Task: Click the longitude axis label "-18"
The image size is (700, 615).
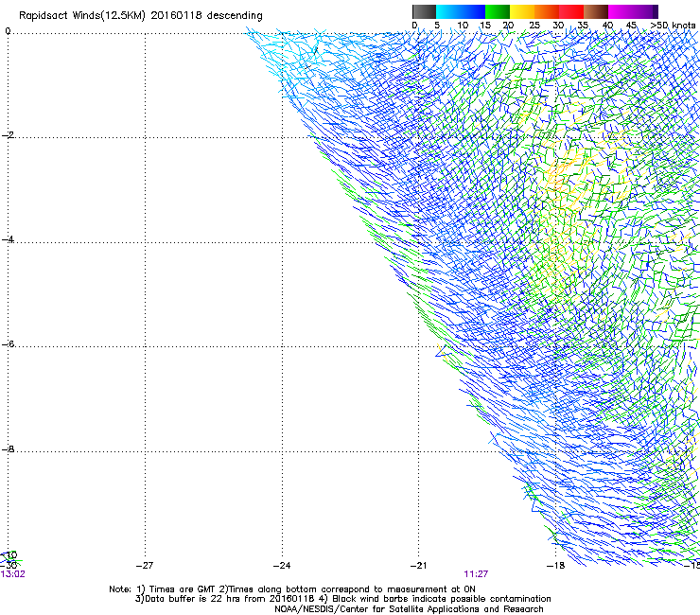Action: (x=556, y=566)
